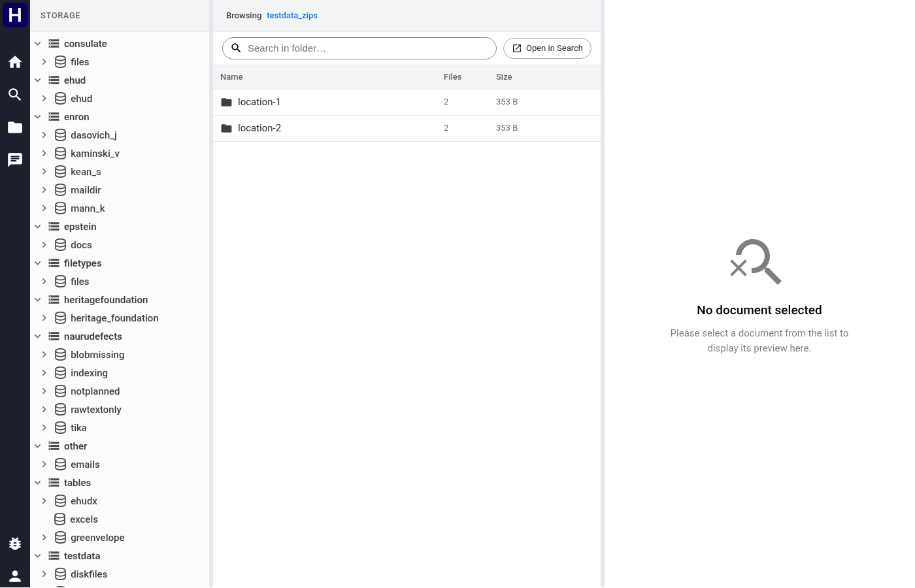Screen dimensions: 915x588
Task: Click the heritagefoundation storage icon
Action: click(54, 300)
